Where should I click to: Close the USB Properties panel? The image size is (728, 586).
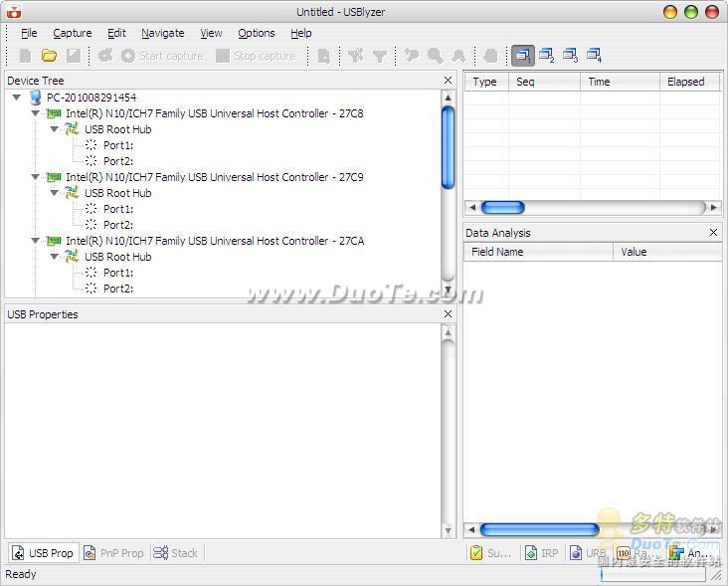[448, 314]
